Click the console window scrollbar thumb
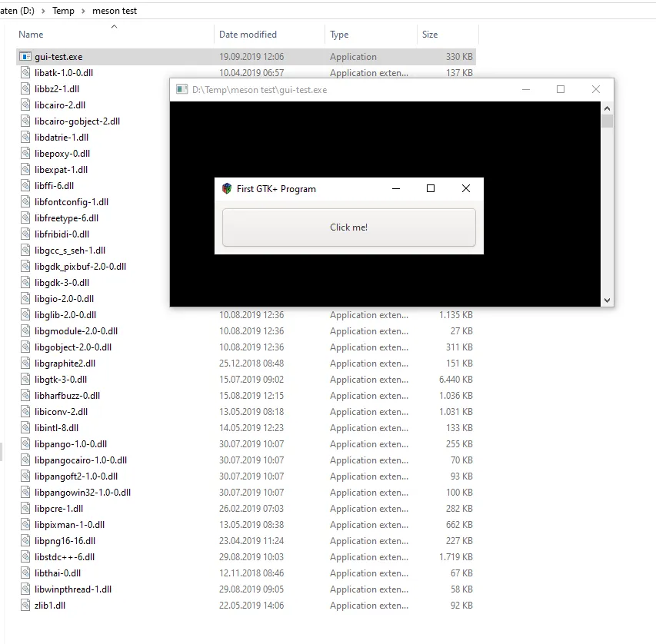The image size is (656, 644). point(607,121)
